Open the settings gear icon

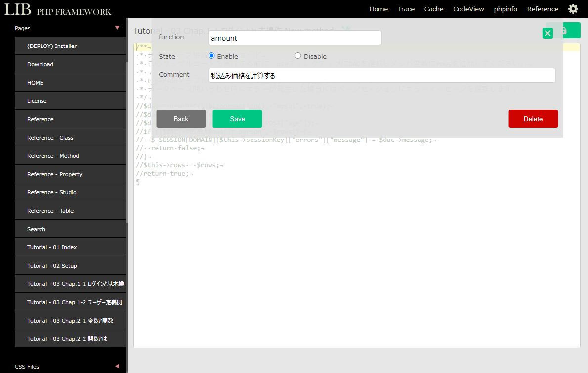573,9
